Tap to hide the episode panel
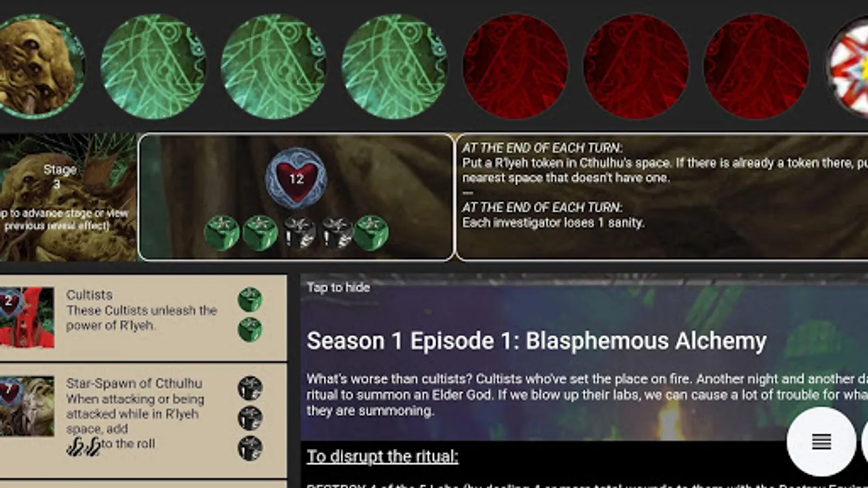The width and height of the screenshot is (868, 488). 338,287
